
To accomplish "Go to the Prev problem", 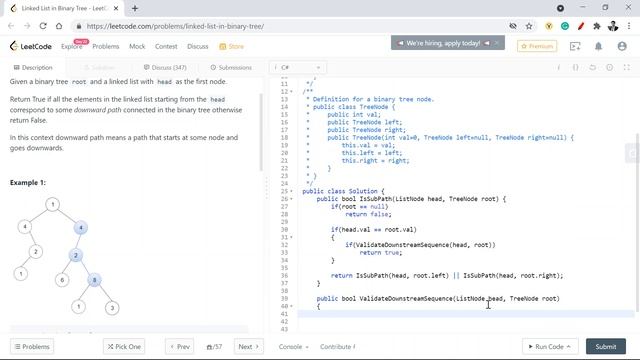I will (x=180, y=347).
